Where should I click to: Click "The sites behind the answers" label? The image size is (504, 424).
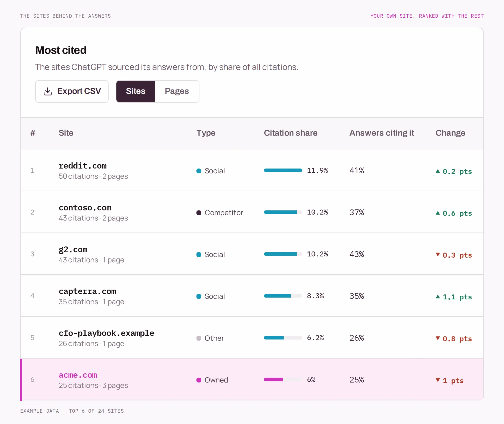tap(65, 16)
